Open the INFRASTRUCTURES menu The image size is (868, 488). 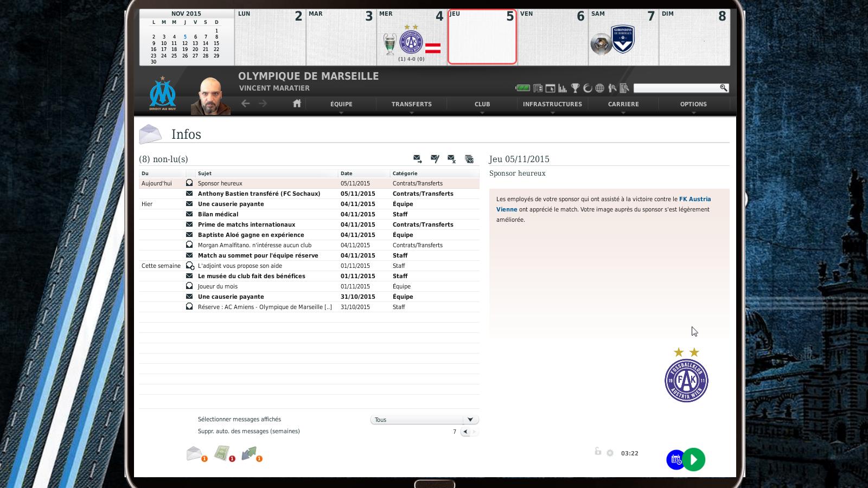click(x=552, y=104)
